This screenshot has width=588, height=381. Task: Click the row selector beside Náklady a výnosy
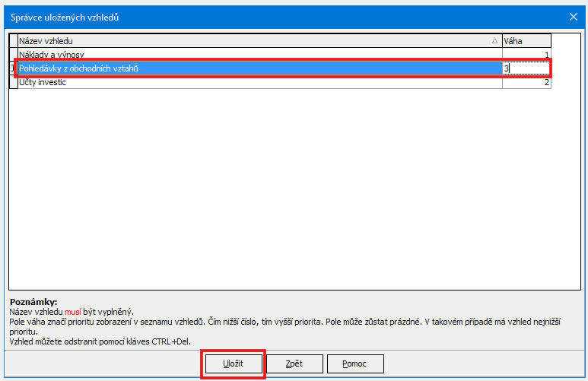tap(13, 55)
